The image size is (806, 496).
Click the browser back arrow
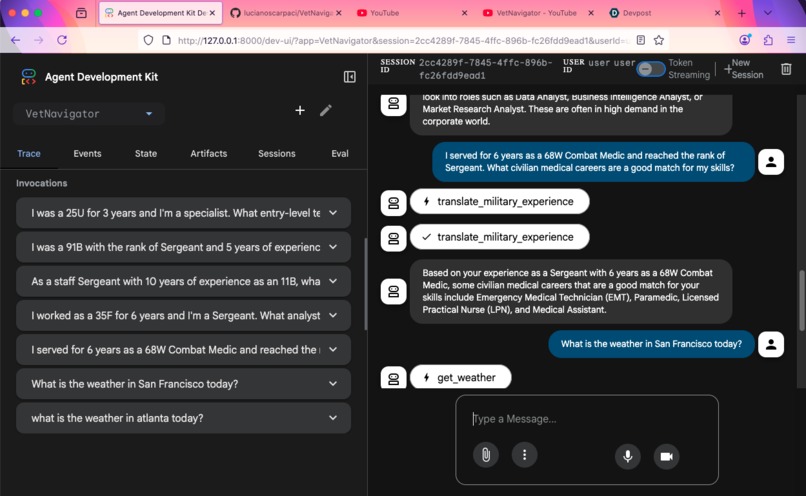coord(15,40)
